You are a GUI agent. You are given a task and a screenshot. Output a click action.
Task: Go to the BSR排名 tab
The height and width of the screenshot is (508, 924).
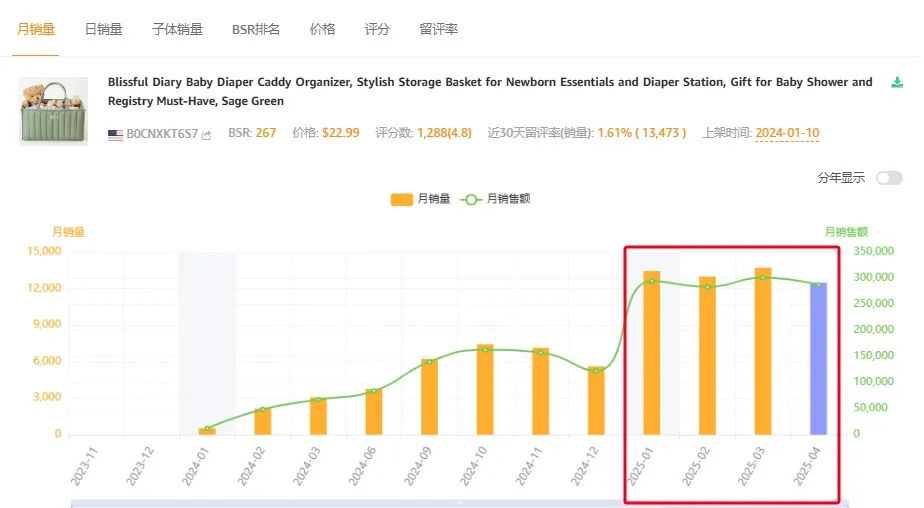pos(256,29)
